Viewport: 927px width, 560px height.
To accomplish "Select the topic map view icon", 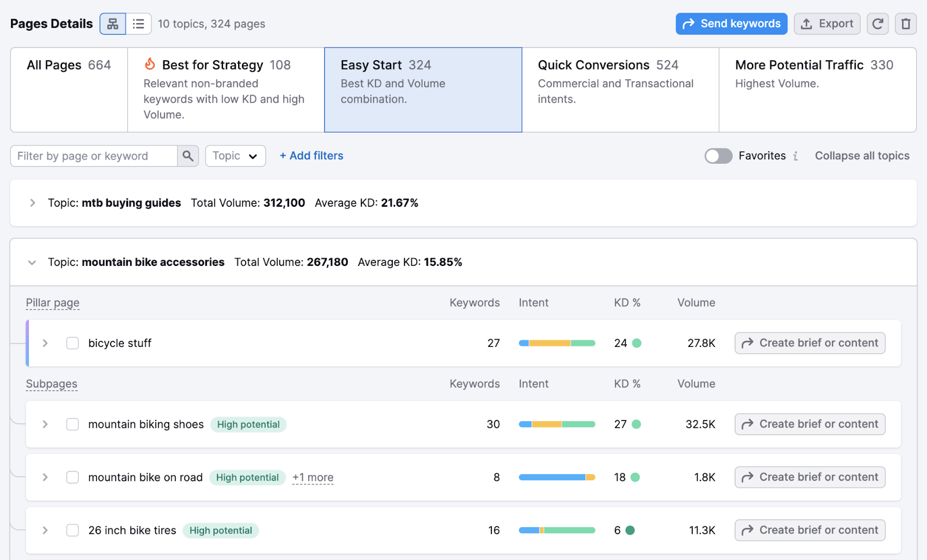I will click(x=112, y=24).
